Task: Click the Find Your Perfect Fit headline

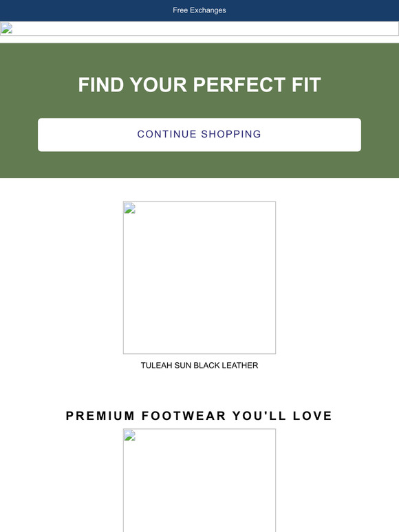Action: tap(199, 85)
